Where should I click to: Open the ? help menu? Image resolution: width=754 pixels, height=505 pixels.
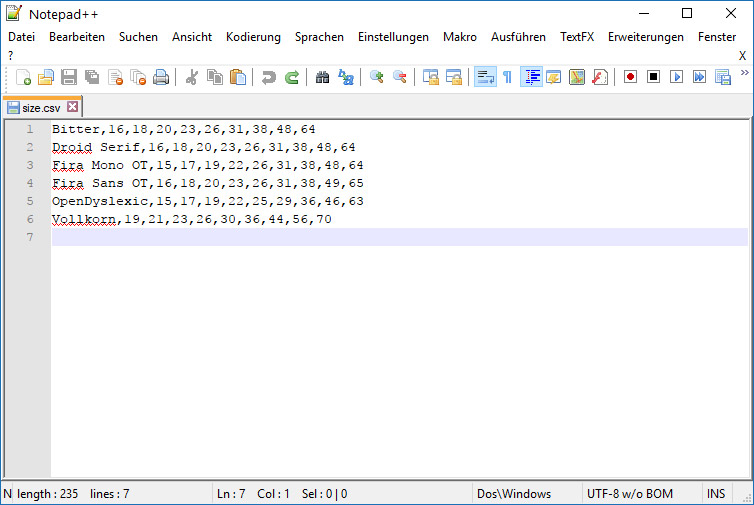click(x=11, y=55)
